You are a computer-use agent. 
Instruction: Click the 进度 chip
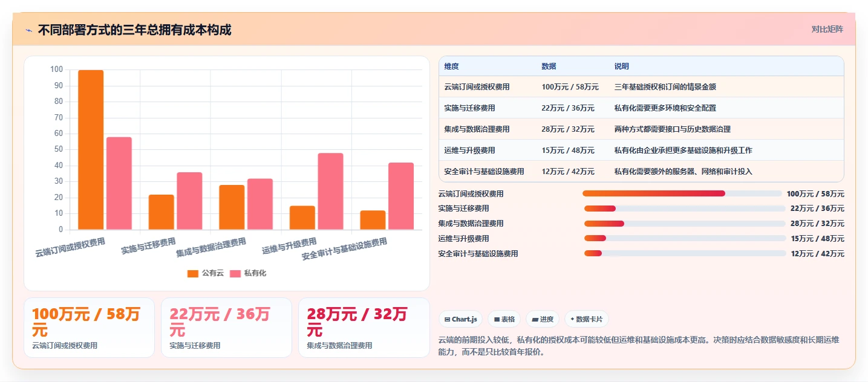point(543,319)
